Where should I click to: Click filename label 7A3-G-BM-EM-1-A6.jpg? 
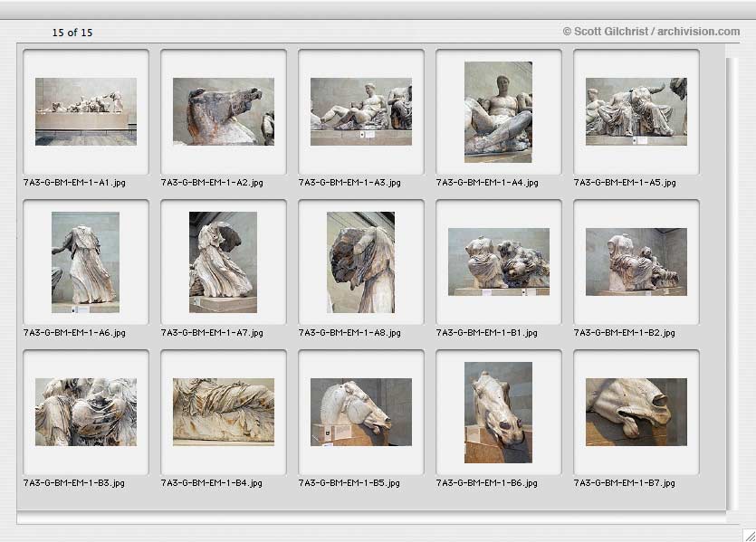[x=74, y=333]
